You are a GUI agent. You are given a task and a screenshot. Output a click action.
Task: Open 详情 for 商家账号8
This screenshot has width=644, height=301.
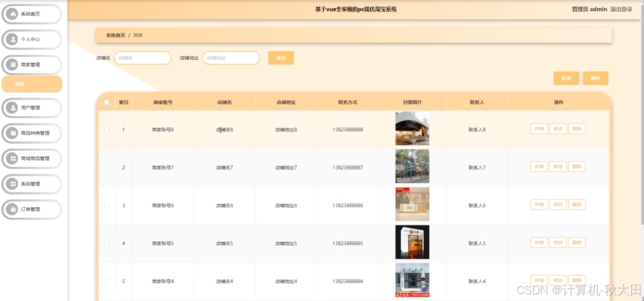[539, 128]
